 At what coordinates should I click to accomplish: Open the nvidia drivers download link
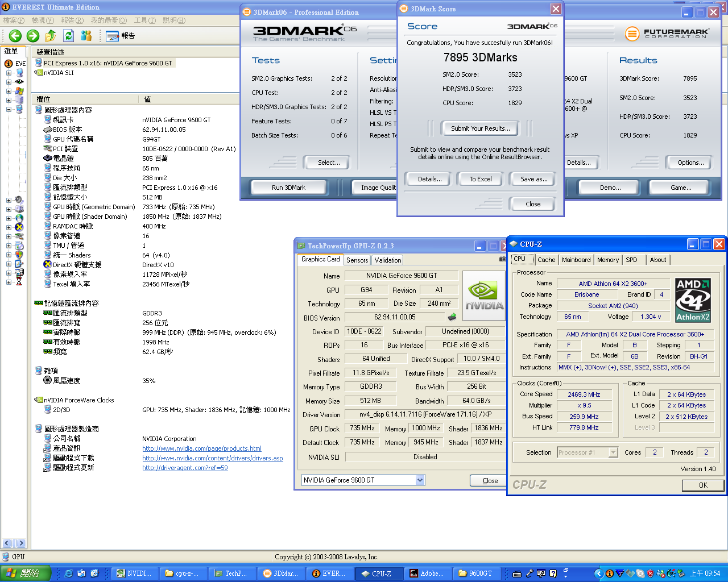pos(213,458)
